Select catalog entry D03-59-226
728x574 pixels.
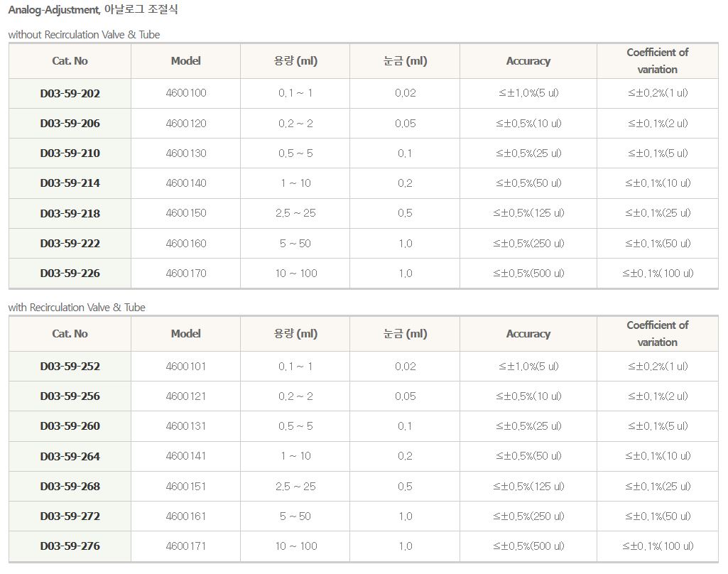pos(70,274)
